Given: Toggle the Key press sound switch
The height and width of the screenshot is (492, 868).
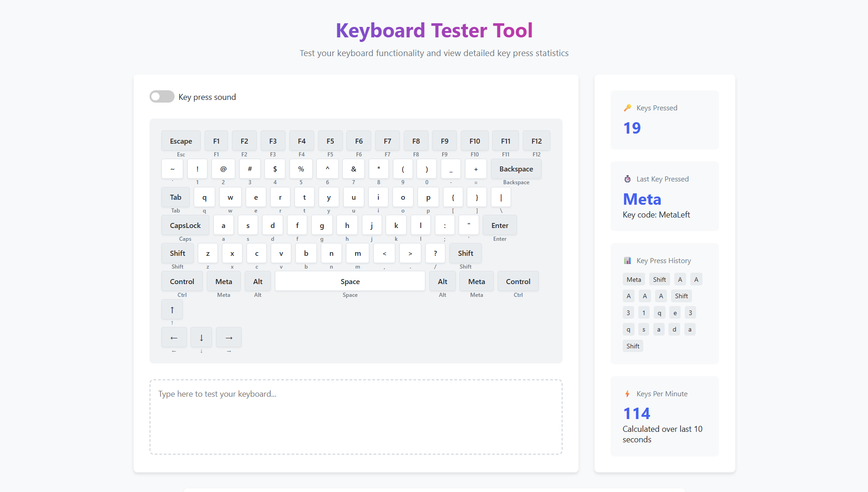Looking at the screenshot, I should (x=162, y=97).
